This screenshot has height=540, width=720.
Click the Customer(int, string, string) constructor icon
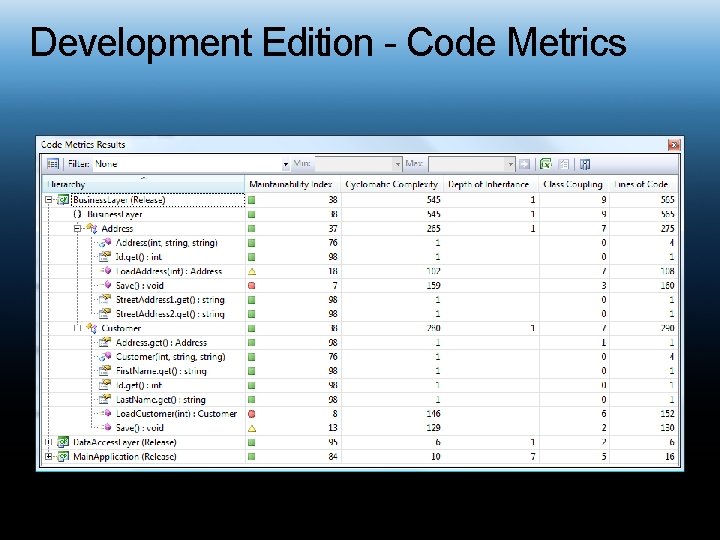coord(106,356)
